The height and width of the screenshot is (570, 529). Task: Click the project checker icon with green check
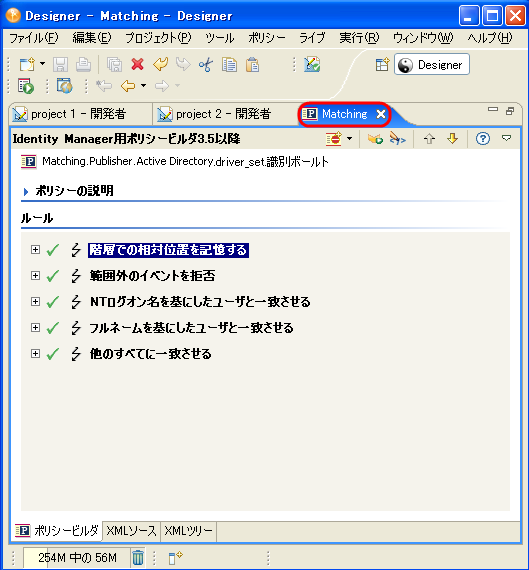[x=312, y=64]
